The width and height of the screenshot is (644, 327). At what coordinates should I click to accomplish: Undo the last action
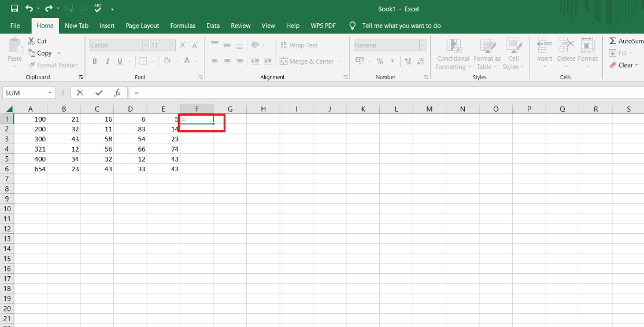[x=29, y=8]
